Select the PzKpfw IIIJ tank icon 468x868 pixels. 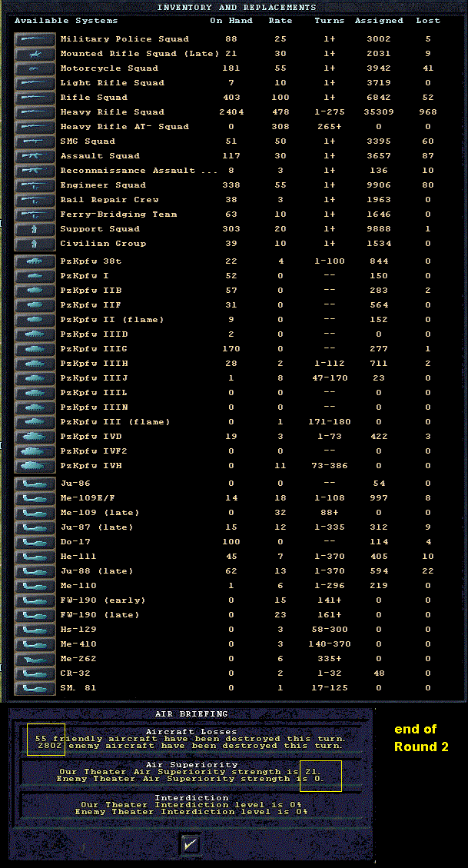pos(35,378)
